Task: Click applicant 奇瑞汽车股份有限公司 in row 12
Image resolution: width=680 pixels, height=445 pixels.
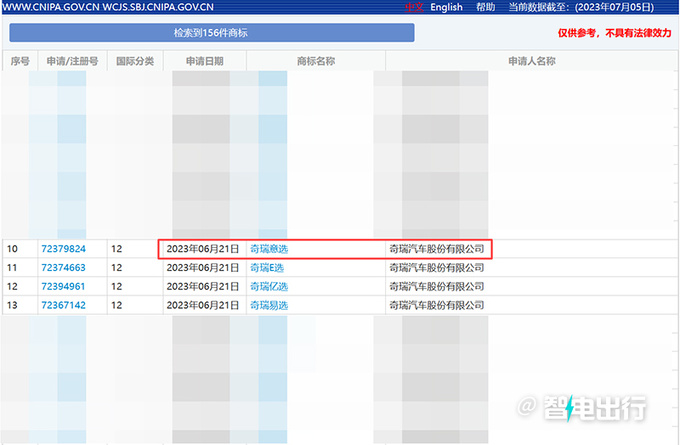Action: (x=437, y=286)
